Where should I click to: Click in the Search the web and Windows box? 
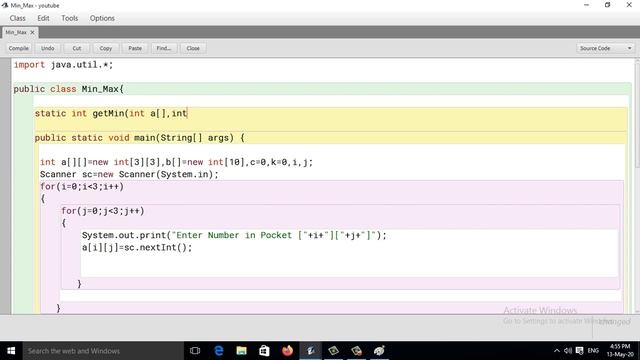(x=103, y=351)
